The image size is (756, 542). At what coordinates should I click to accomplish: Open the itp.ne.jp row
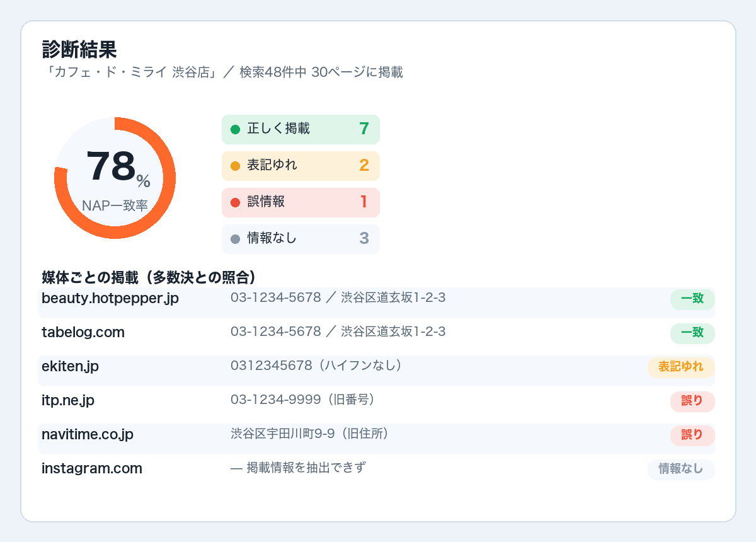[x=376, y=405]
